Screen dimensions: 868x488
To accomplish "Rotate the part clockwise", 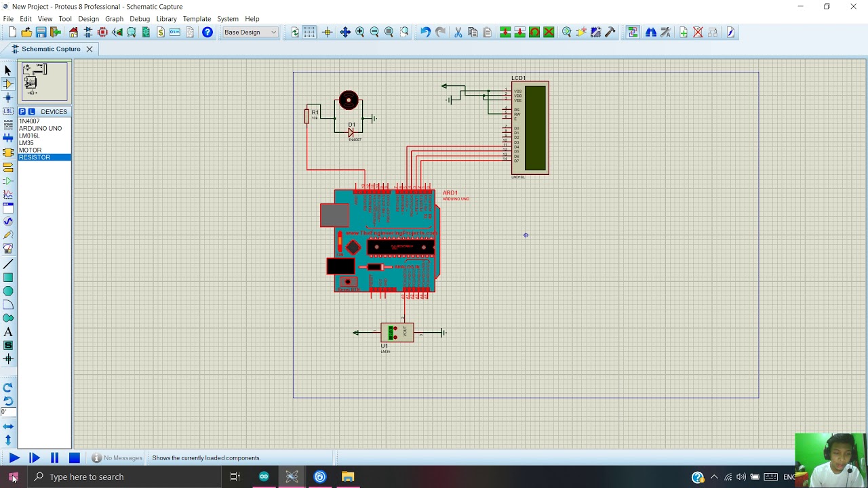I will click(x=8, y=388).
